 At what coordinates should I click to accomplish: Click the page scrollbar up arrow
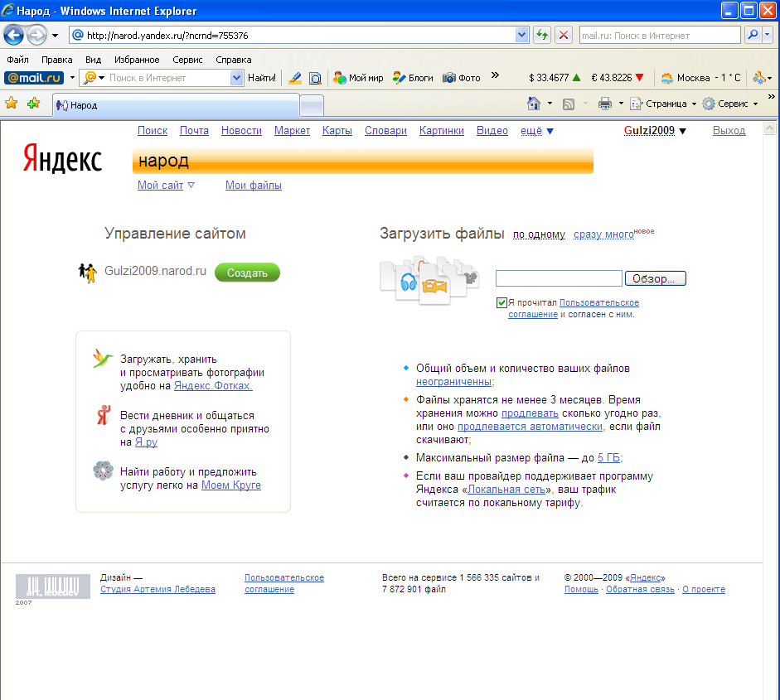pos(769,128)
